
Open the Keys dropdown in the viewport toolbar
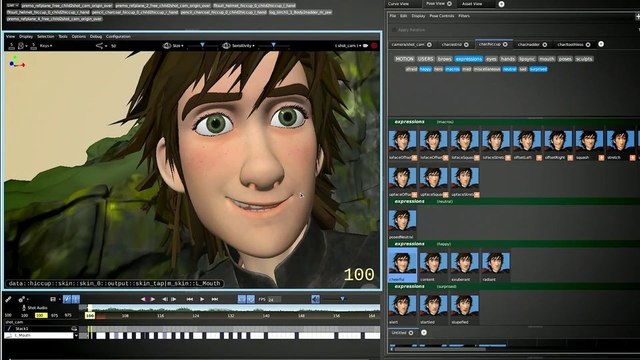46,46
